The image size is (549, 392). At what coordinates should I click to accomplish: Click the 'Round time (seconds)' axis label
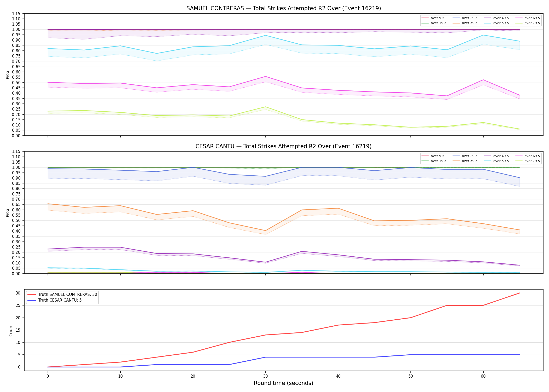(284, 383)
